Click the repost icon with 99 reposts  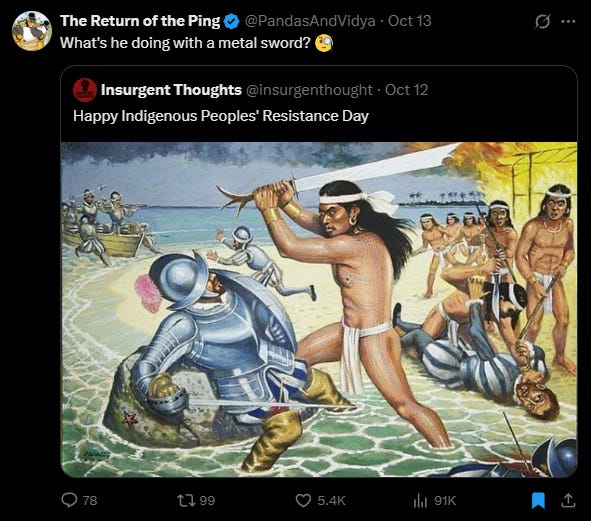186,500
